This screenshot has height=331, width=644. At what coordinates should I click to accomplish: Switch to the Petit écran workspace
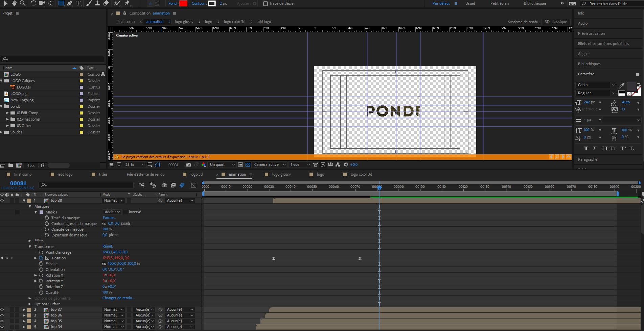pyautogui.click(x=499, y=3)
